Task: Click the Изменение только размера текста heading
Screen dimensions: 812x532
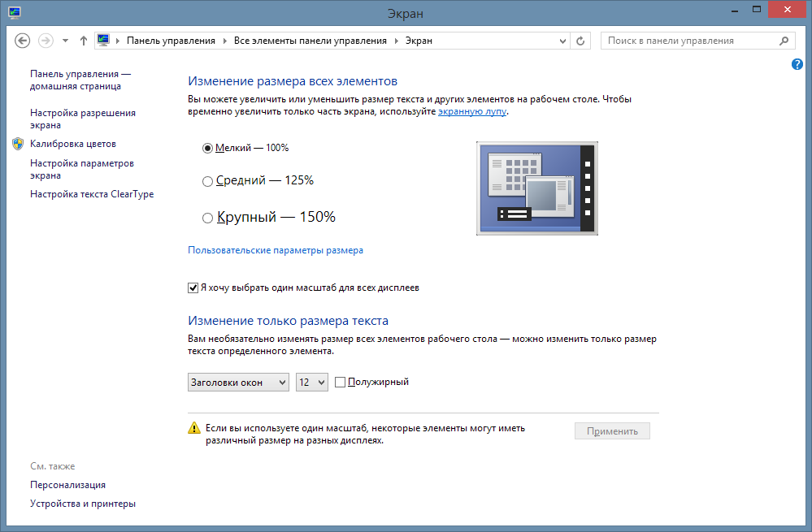Action: pyautogui.click(x=288, y=321)
